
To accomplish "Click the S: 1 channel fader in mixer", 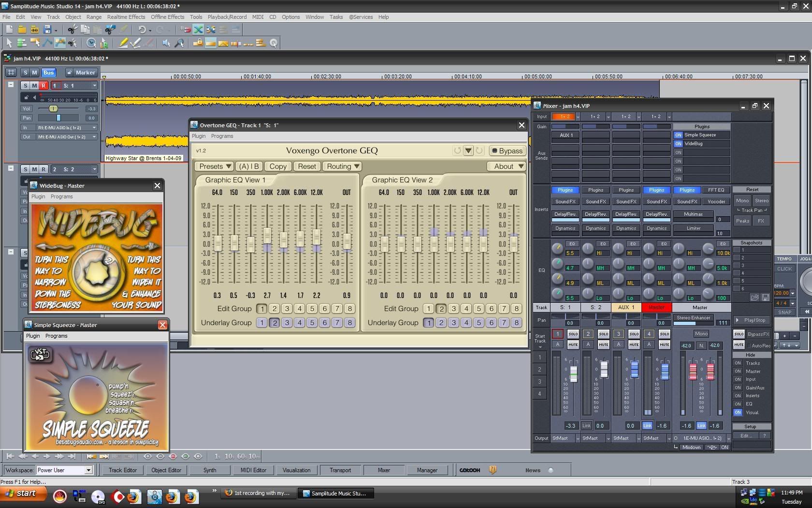I will click(573, 374).
